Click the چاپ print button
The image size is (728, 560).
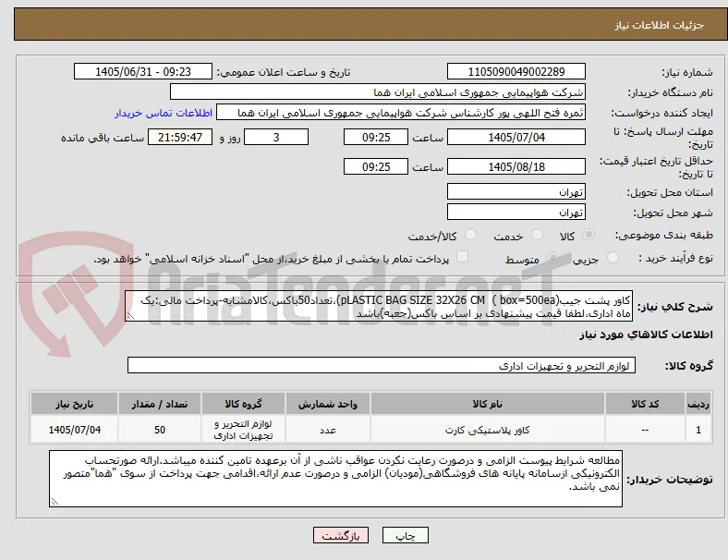(x=406, y=535)
